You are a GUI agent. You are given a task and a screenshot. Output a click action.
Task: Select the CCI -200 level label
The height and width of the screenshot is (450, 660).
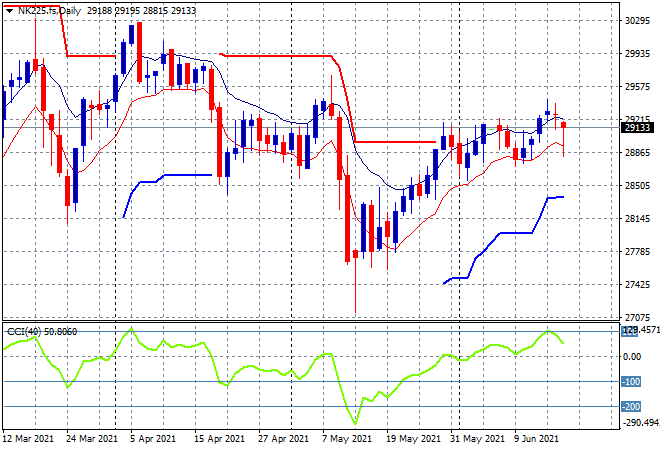point(631,407)
